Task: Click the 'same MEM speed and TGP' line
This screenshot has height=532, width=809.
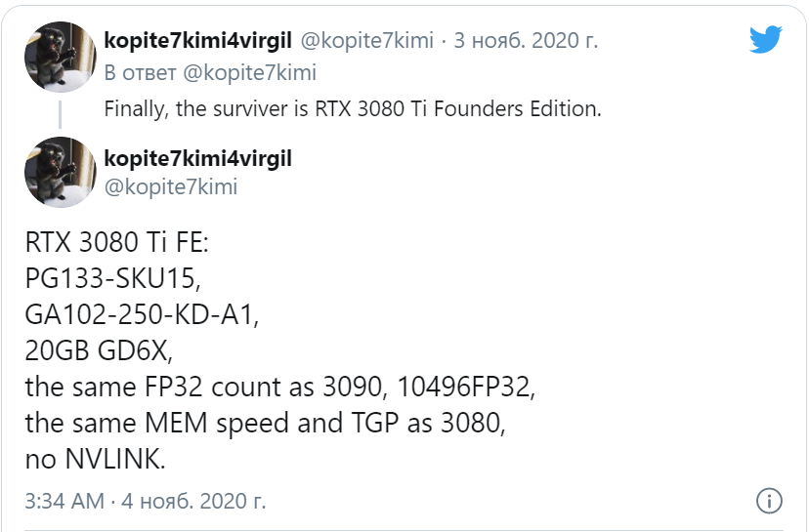Action: (x=264, y=423)
